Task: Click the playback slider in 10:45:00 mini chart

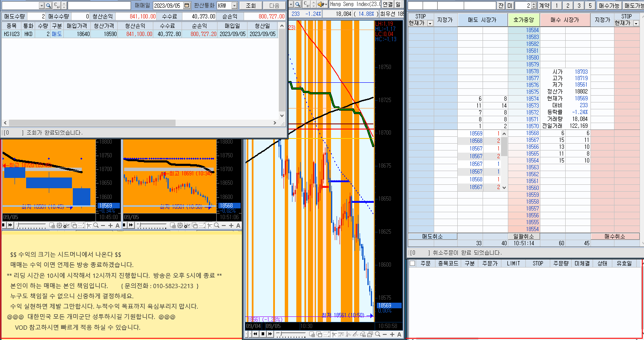Action: 32,226
